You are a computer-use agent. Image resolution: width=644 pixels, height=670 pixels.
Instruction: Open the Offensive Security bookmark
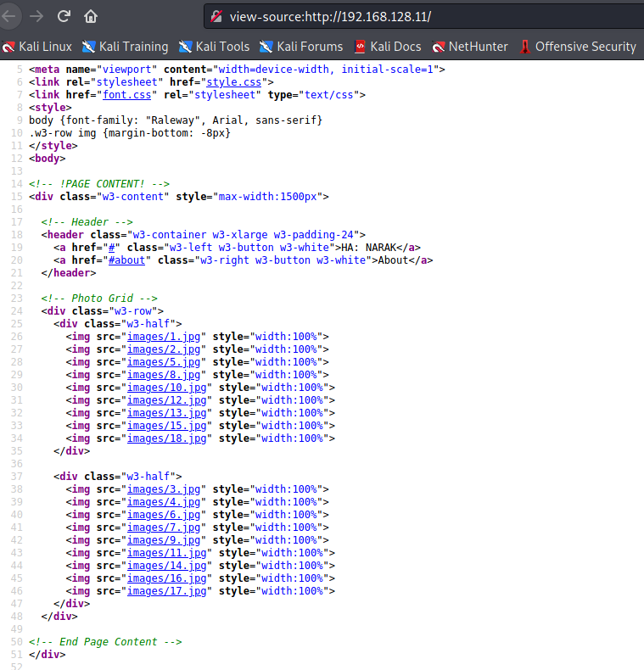(x=578, y=47)
